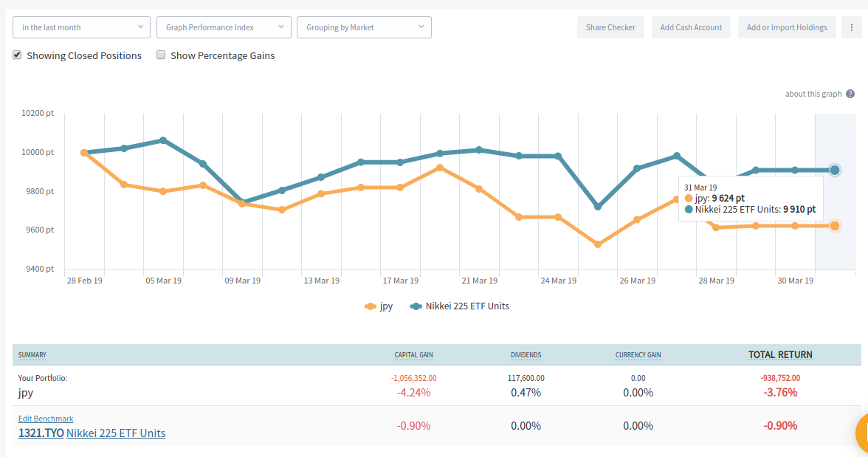
Task: Click the Share Checker button
Action: pyautogui.click(x=610, y=27)
